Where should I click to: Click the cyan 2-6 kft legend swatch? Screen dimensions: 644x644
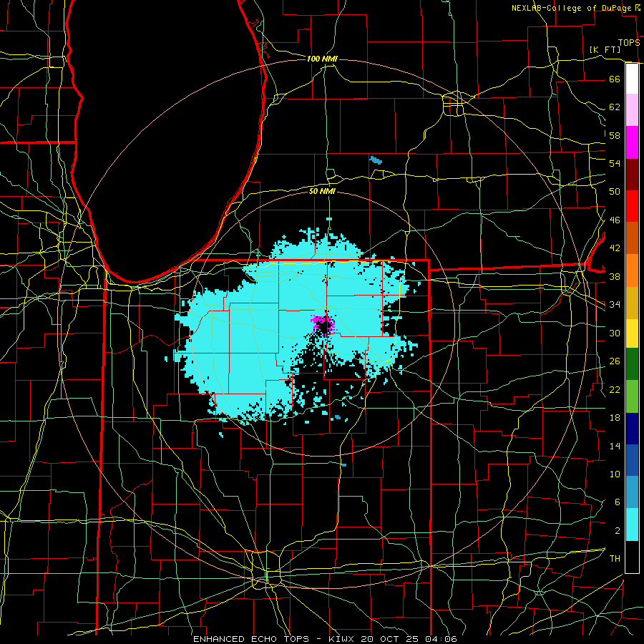pos(632,525)
